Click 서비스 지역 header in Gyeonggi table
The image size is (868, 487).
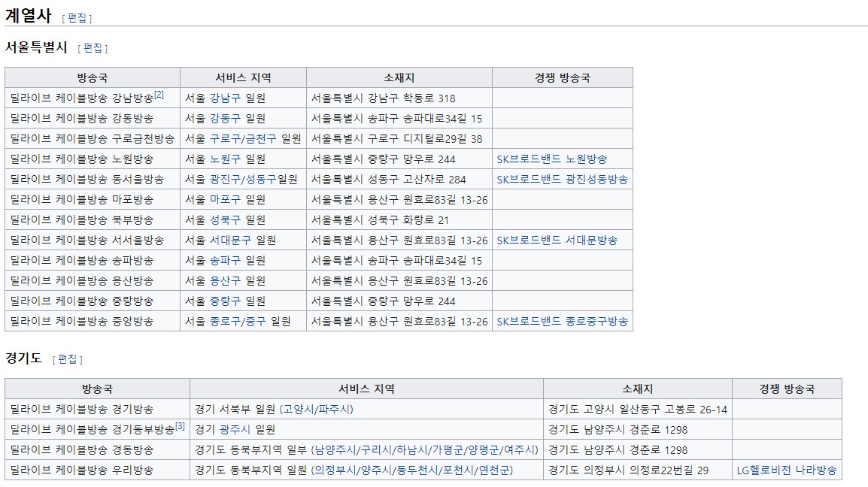pyautogui.click(x=366, y=389)
